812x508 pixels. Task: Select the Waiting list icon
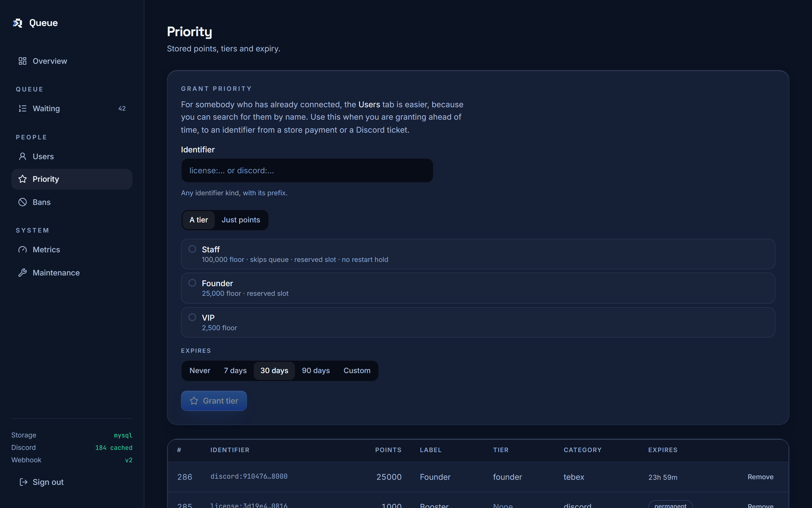(x=23, y=109)
